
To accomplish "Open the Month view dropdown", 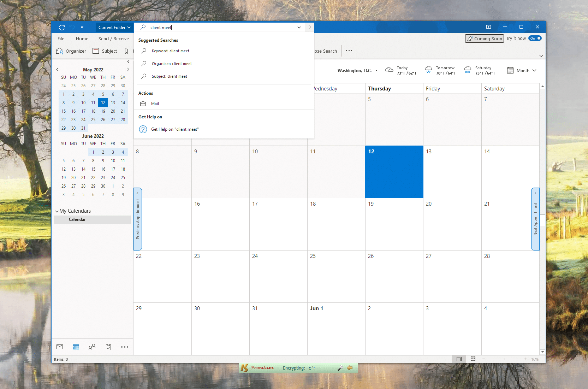I will point(522,71).
